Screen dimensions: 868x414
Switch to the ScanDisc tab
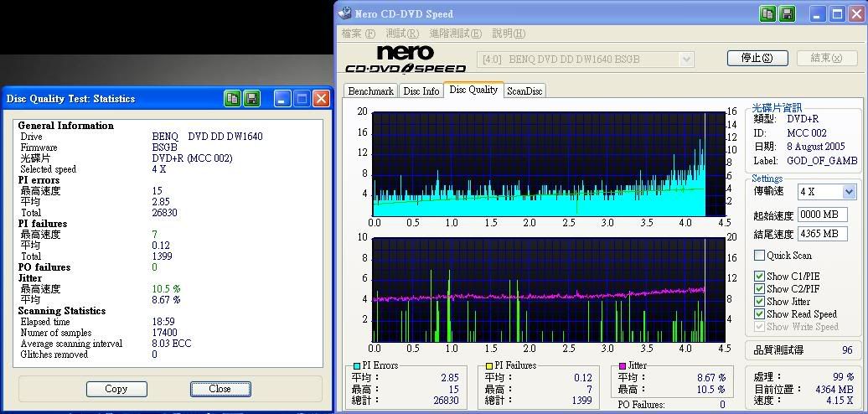click(524, 91)
